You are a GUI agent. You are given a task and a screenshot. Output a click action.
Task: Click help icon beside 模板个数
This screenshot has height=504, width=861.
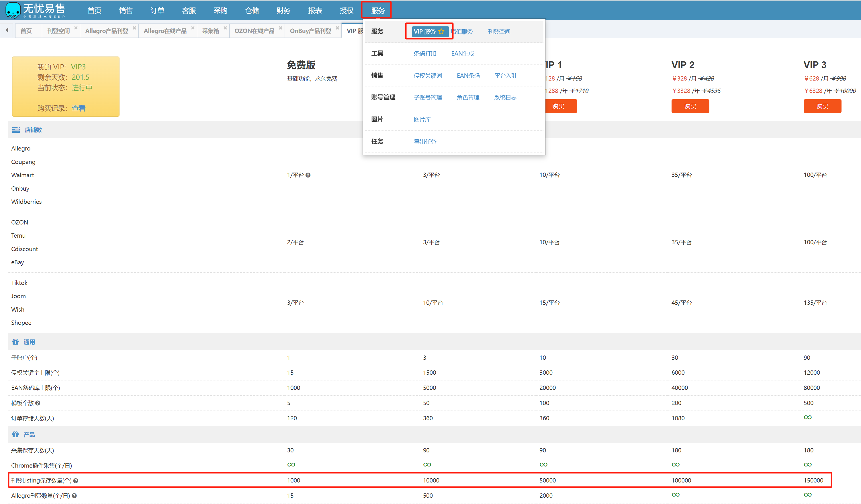click(x=38, y=403)
